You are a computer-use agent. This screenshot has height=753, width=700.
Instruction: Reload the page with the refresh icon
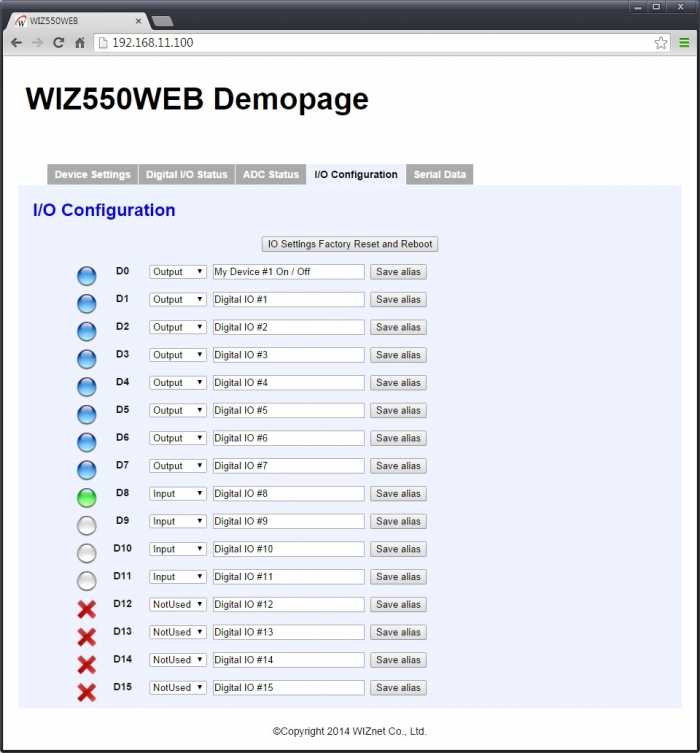(x=59, y=43)
